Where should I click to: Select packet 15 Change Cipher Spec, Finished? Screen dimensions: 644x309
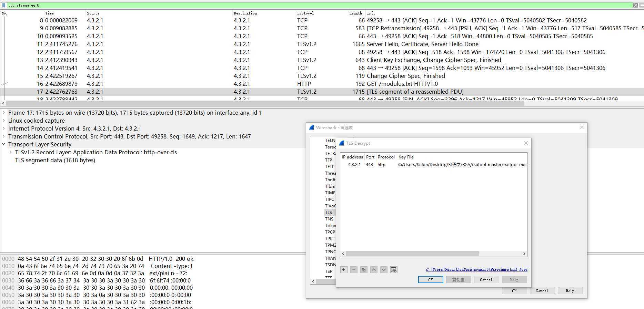click(322, 76)
